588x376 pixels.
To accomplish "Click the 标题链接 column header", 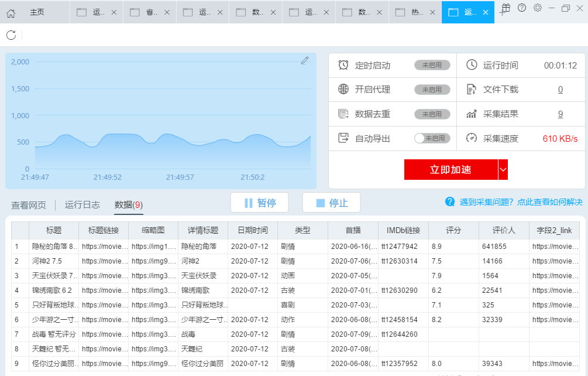I will tap(104, 230).
